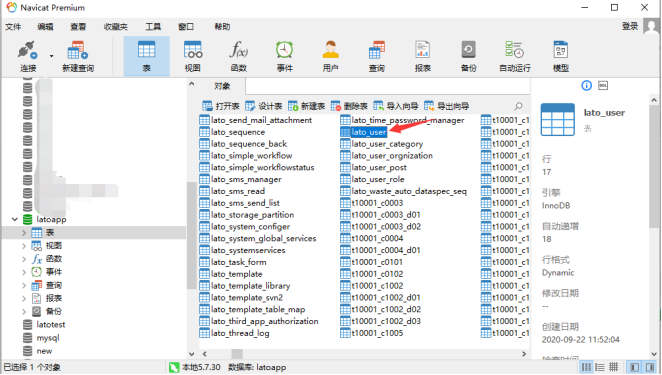
Task: Show the DDL panel icon
Action: 603,86
